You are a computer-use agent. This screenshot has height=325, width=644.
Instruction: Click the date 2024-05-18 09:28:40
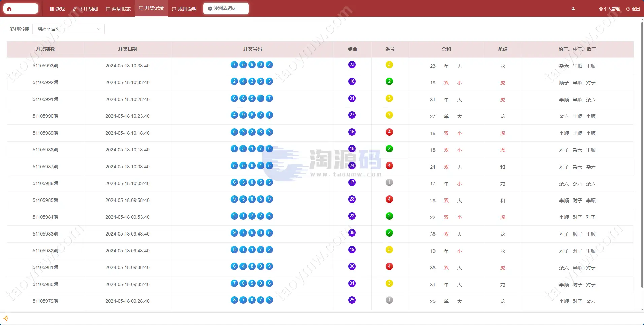pyautogui.click(x=127, y=301)
